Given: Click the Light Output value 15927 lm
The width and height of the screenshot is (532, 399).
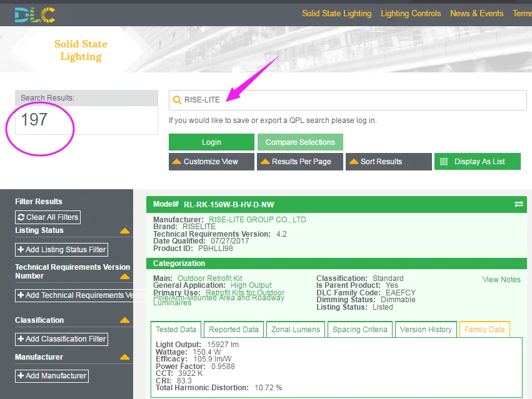Looking at the screenshot, I should tap(223, 345).
